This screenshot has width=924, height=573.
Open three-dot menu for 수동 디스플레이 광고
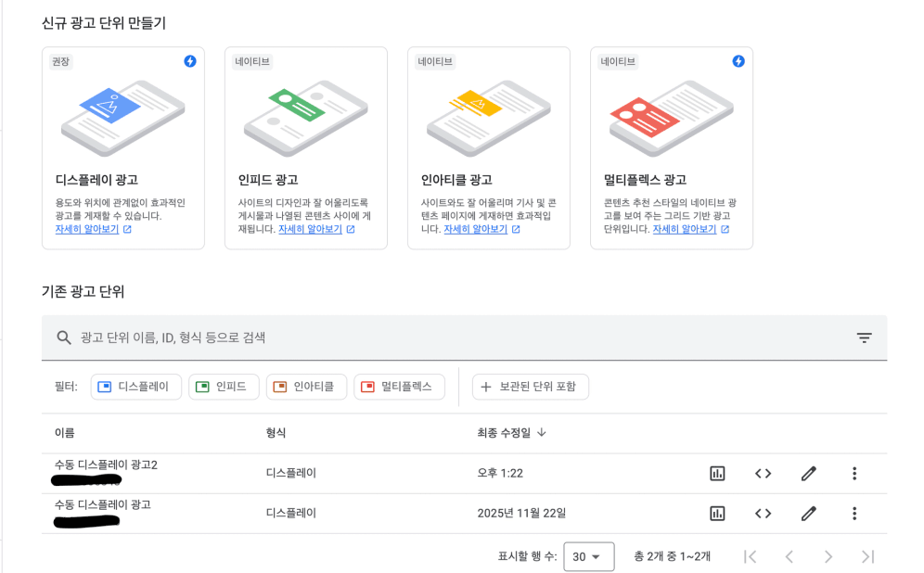coord(853,513)
